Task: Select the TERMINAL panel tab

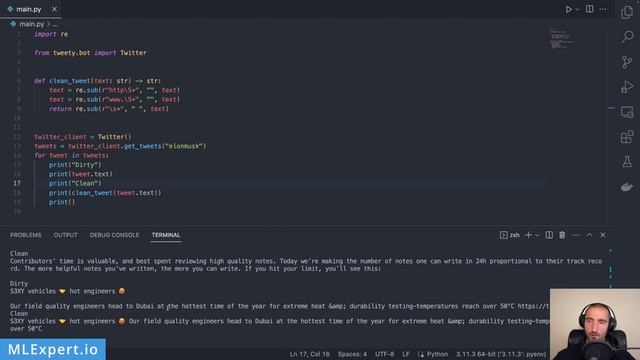Action: click(166, 235)
